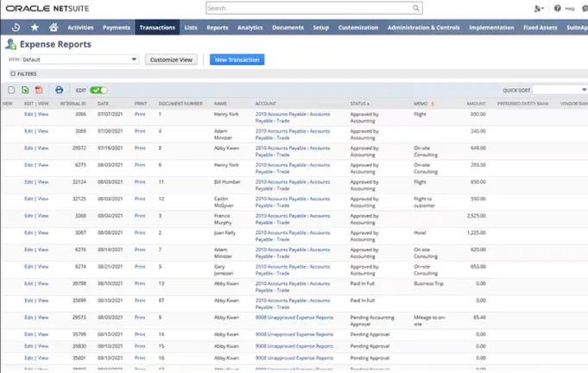Image resolution: width=588 pixels, height=373 pixels.
Task: Click the CSV export icon
Action: pyautogui.click(x=25, y=90)
